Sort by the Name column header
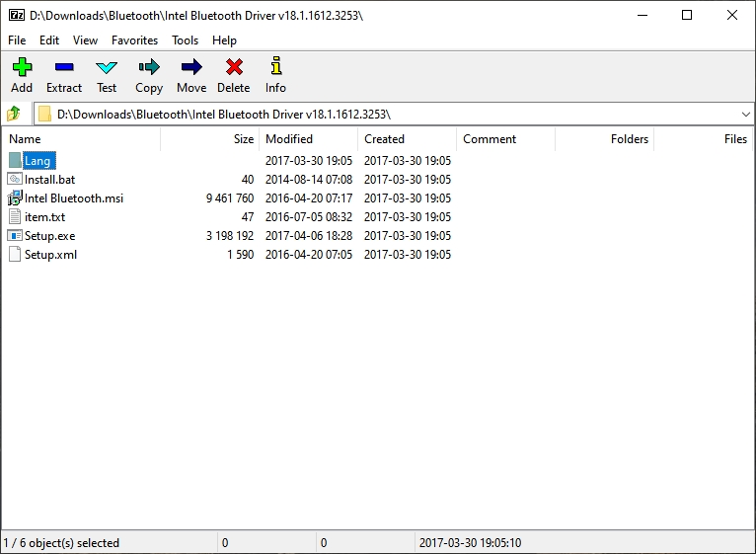Screen dimensions: 756x554 click(81, 139)
